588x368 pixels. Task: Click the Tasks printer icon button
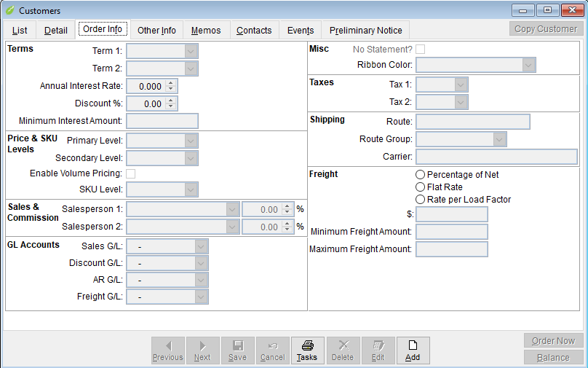click(307, 345)
